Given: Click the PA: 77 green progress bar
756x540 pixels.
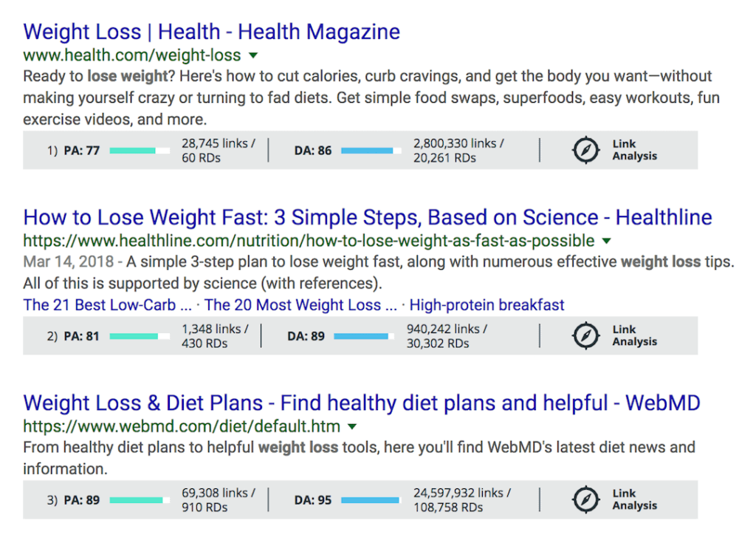Looking at the screenshot, I should click(x=140, y=151).
